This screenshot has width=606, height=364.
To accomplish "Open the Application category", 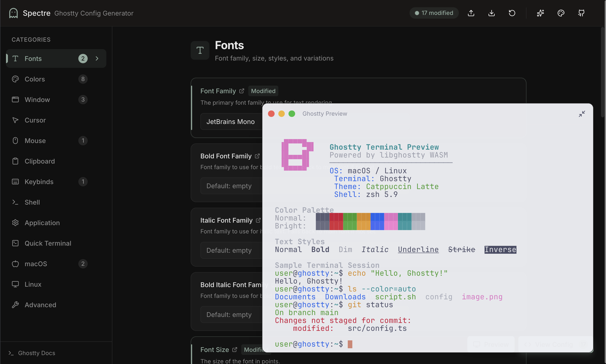I will [56, 223].
